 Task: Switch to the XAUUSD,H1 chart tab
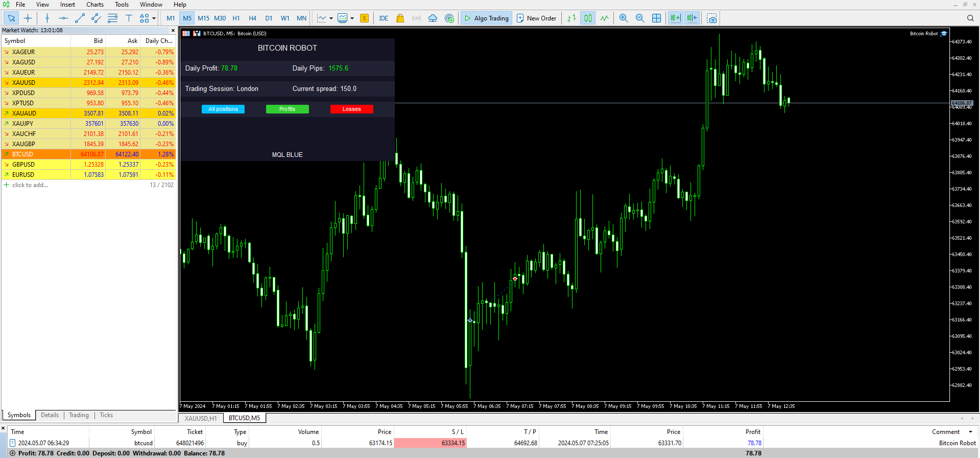pyautogui.click(x=201, y=418)
